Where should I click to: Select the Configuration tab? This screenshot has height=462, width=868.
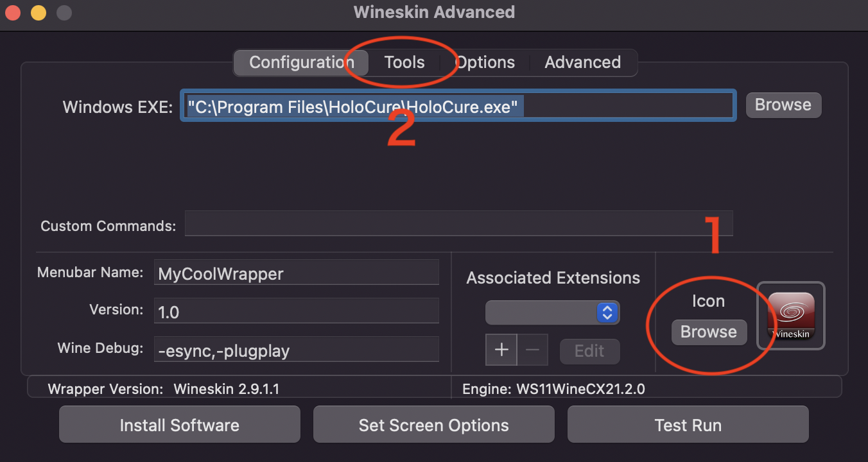[x=301, y=62]
